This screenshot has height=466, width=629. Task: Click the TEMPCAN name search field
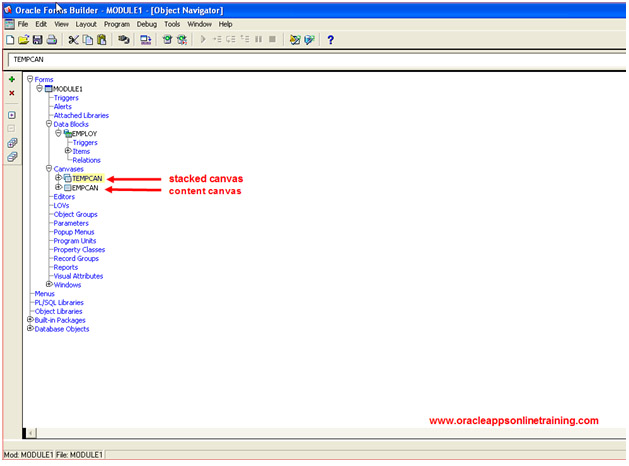[x=300, y=60]
